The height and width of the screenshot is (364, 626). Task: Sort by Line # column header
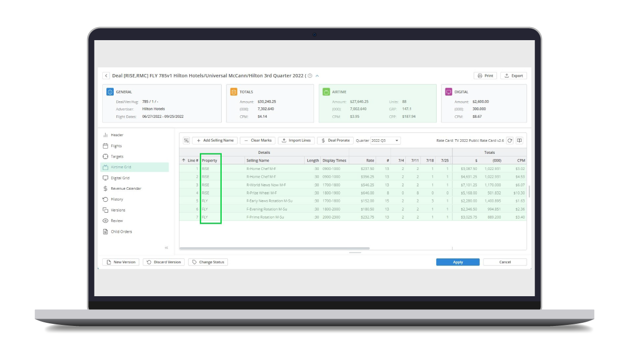click(190, 160)
